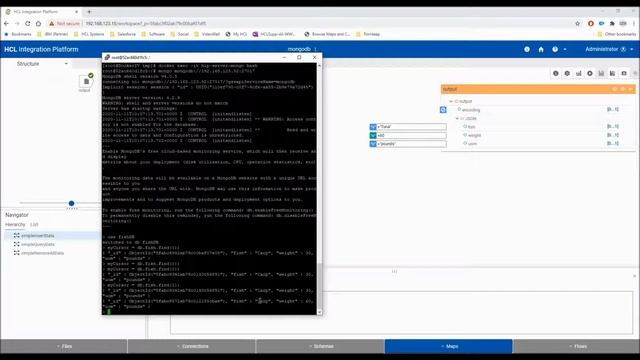Image resolution: width=640 pixels, height=360 pixels.
Task: Open the Software bookmark folder
Action: [153, 34]
